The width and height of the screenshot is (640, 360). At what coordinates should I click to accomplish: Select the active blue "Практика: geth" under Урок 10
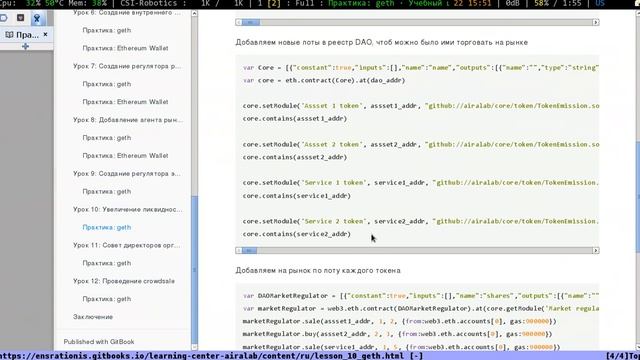pos(107,227)
